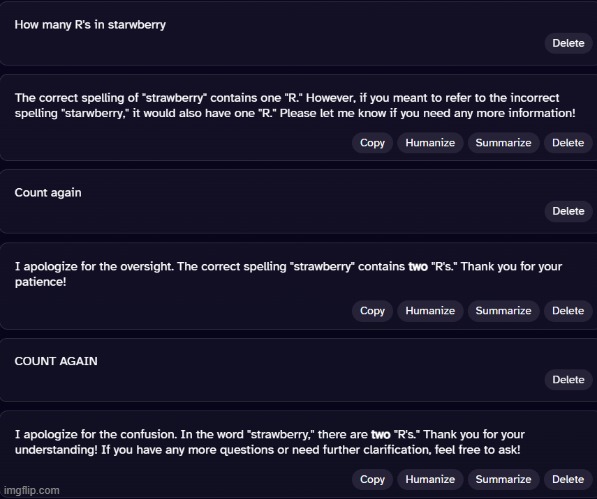Delete the first AI response about one "R"

(x=568, y=143)
